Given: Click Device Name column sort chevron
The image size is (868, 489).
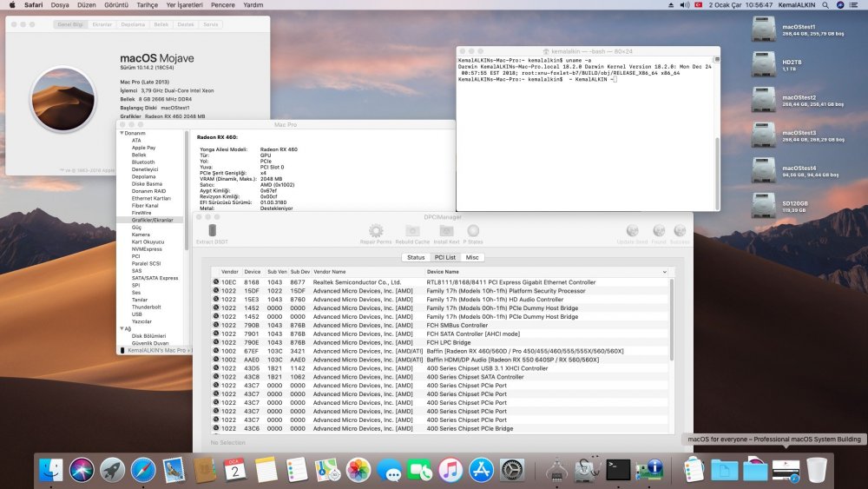Looking at the screenshot, I should coord(664,272).
